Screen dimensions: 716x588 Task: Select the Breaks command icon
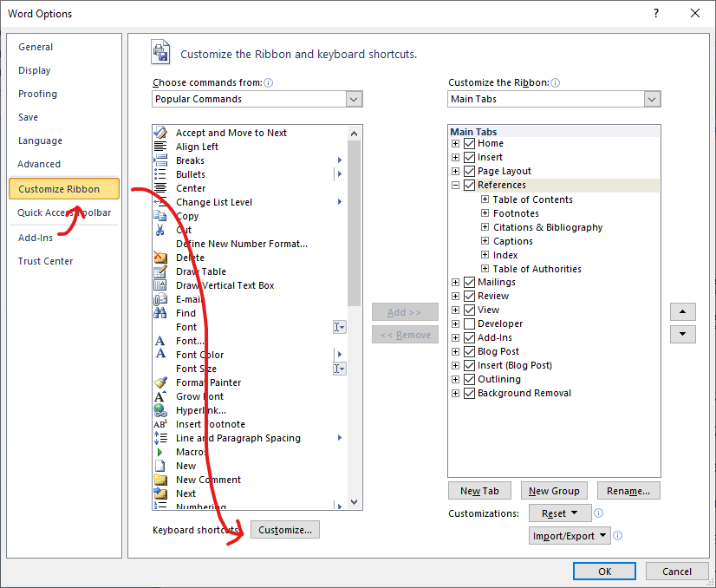pos(160,160)
